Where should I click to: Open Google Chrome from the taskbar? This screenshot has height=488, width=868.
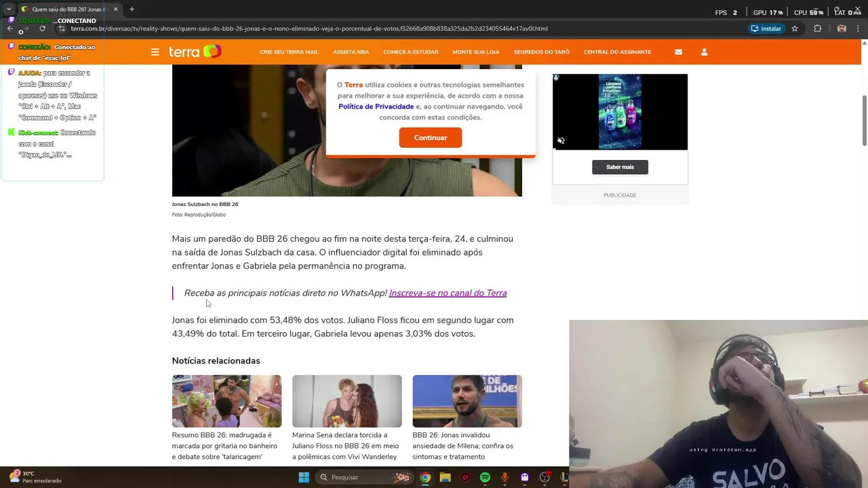425,477
